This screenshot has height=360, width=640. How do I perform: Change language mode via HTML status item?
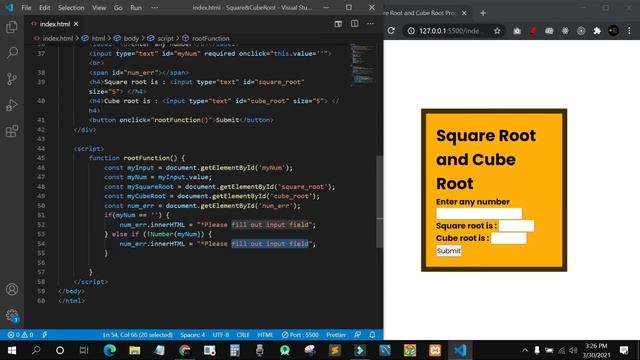(x=265, y=335)
